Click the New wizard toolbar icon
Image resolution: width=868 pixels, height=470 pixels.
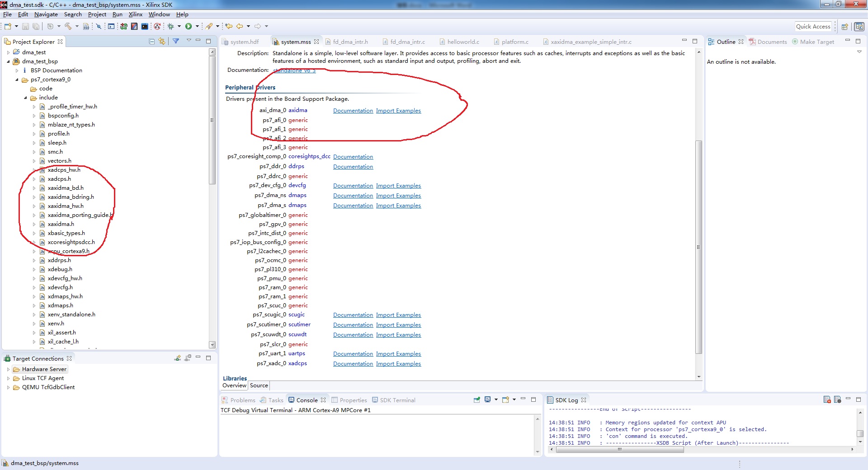click(8, 26)
